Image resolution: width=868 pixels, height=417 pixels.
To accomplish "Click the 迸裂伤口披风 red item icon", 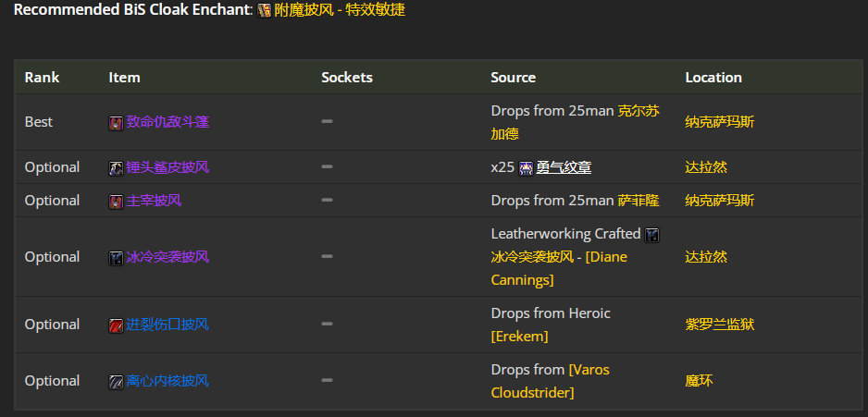I will click(x=116, y=325).
